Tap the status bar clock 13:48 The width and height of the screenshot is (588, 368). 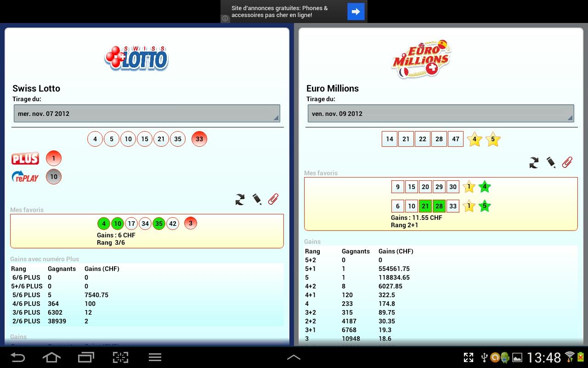click(x=544, y=357)
